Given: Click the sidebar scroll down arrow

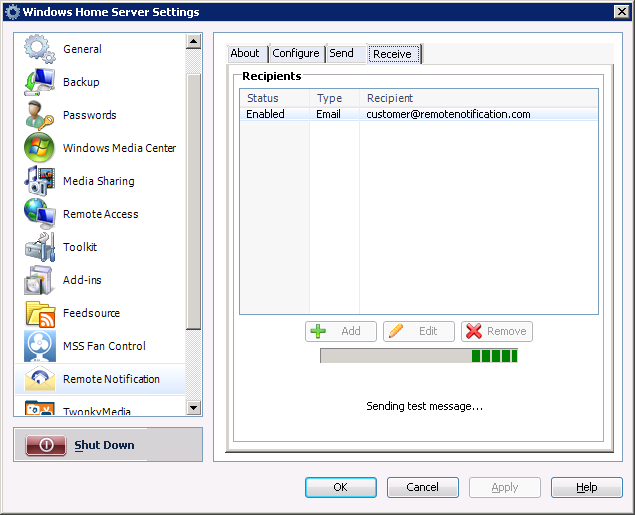Looking at the screenshot, I should point(194,408).
